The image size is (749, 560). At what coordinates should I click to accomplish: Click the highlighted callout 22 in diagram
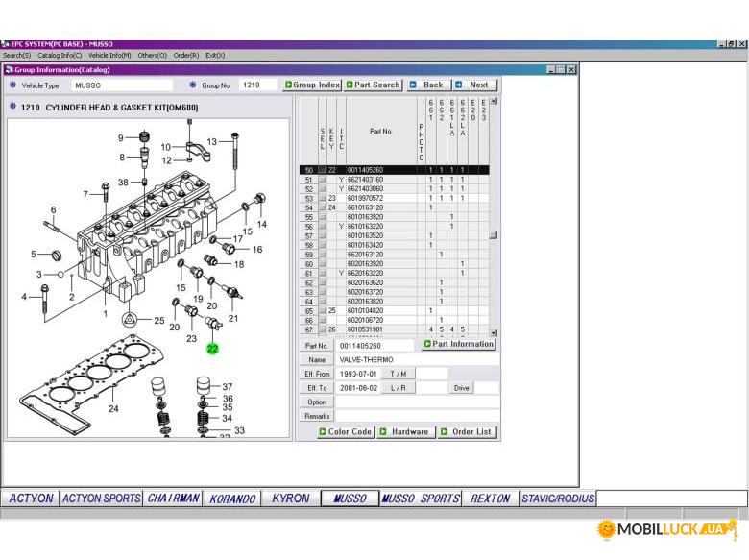[212, 349]
